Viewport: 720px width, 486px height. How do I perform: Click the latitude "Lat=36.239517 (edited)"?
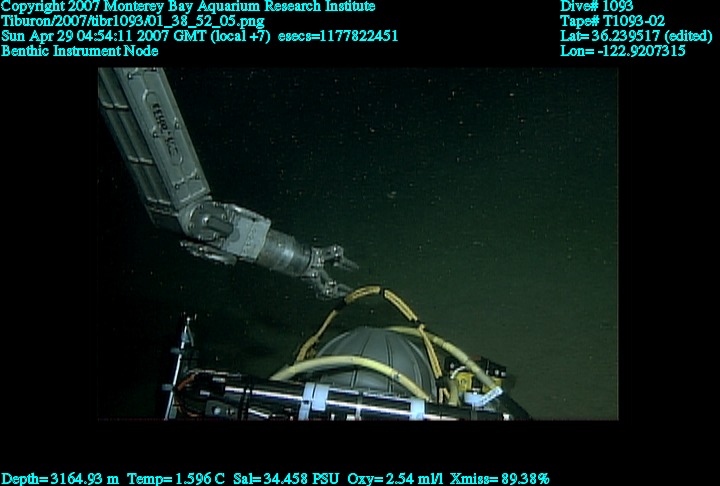pos(636,36)
